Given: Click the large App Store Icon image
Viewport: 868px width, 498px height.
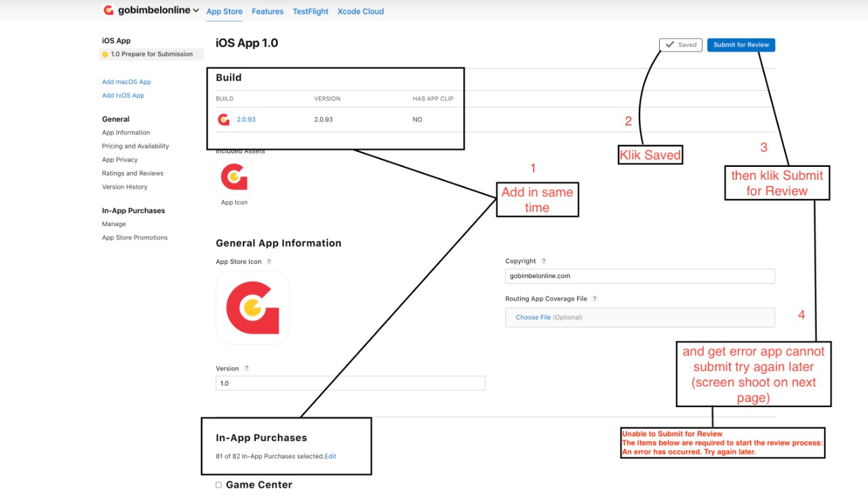Looking at the screenshot, I should point(252,307).
